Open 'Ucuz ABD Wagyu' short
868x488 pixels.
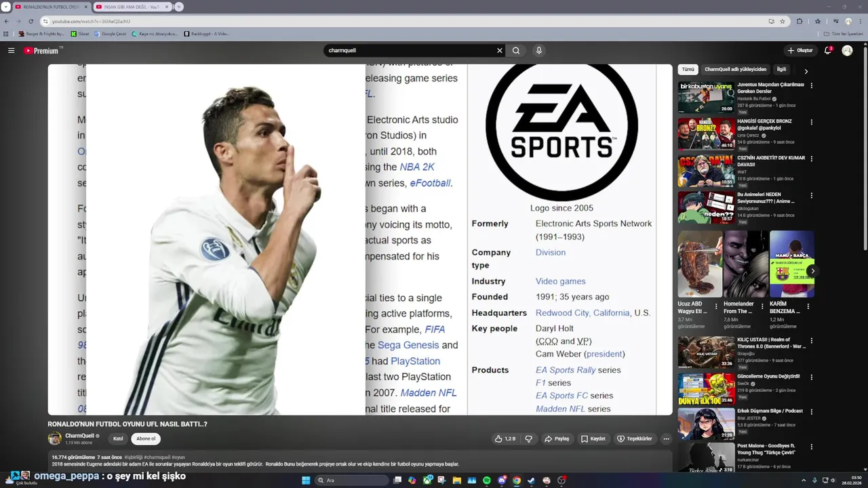(x=700, y=264)
